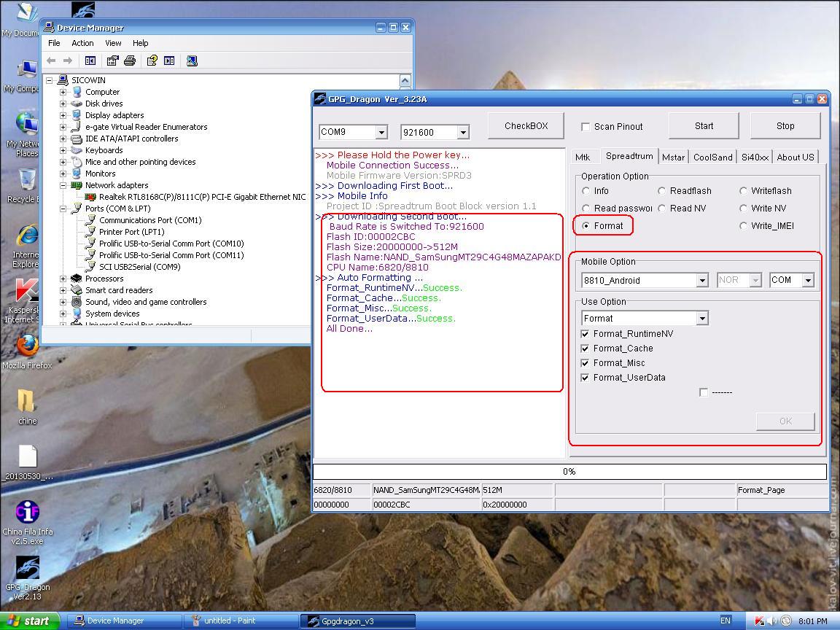Open the Use Option Format dropdown
Viewport: 840px width, 630px height.
(x=702, y=318)
